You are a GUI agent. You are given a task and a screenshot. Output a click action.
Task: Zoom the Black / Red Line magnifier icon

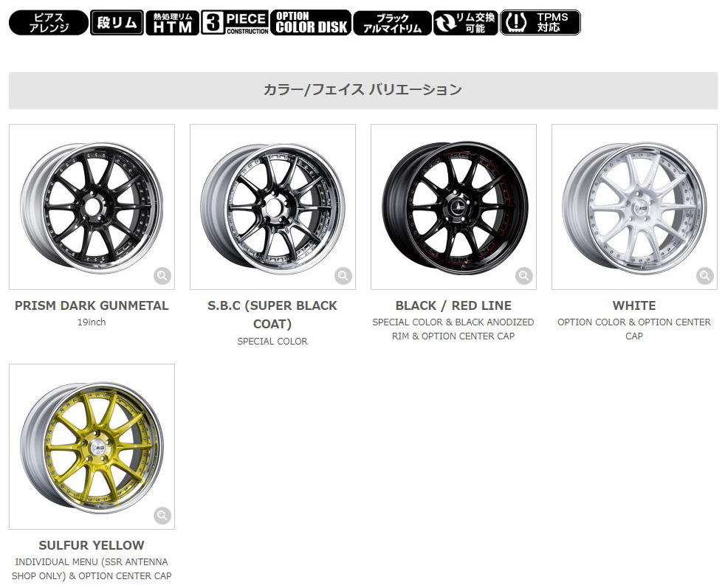point(524,276)
